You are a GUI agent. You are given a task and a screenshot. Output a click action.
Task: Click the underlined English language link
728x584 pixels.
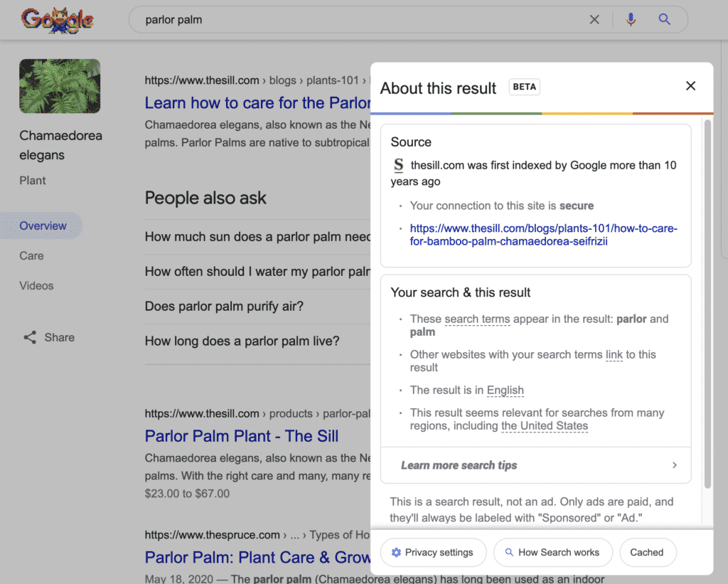pyautogui.click(x=505, y=391)
